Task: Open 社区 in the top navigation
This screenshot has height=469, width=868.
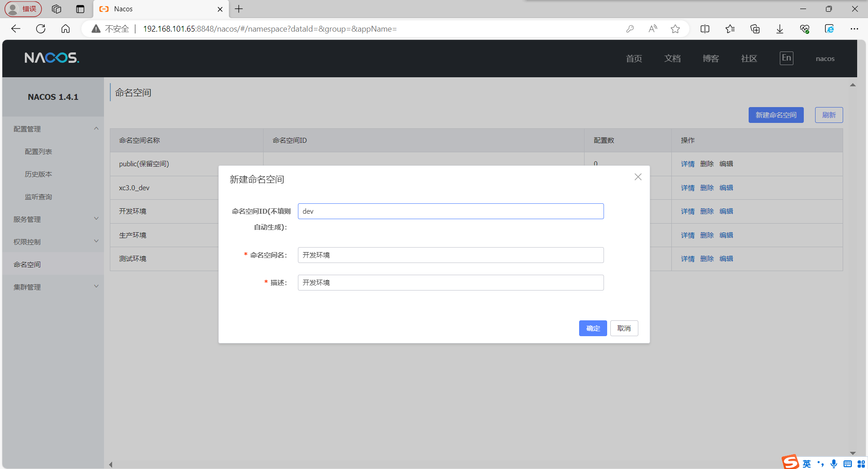Action: point(749,59)
